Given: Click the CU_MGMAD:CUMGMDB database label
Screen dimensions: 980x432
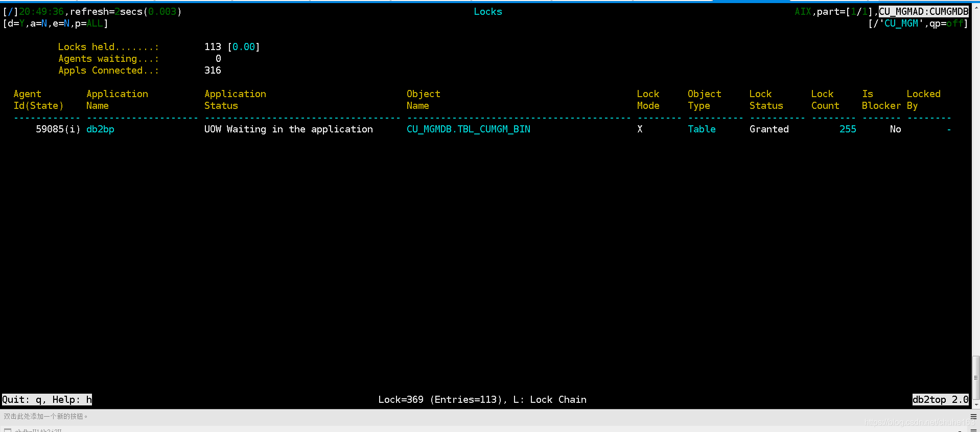Looking at the screenshot, I should click(x=923, y=12).
